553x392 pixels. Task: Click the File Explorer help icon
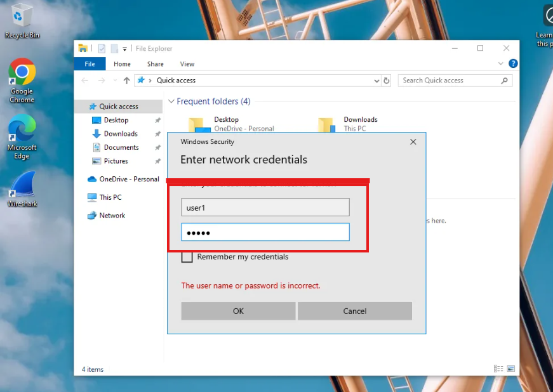(513, 63)
